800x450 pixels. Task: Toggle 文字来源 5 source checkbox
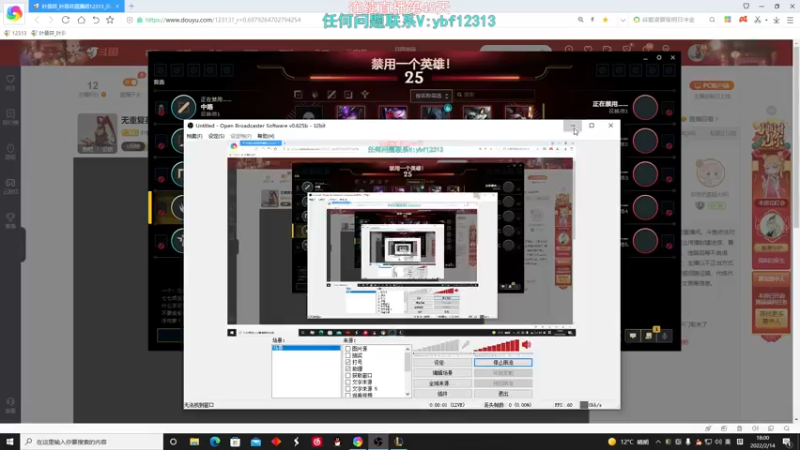pyautogui.click(x=348, y=389)
